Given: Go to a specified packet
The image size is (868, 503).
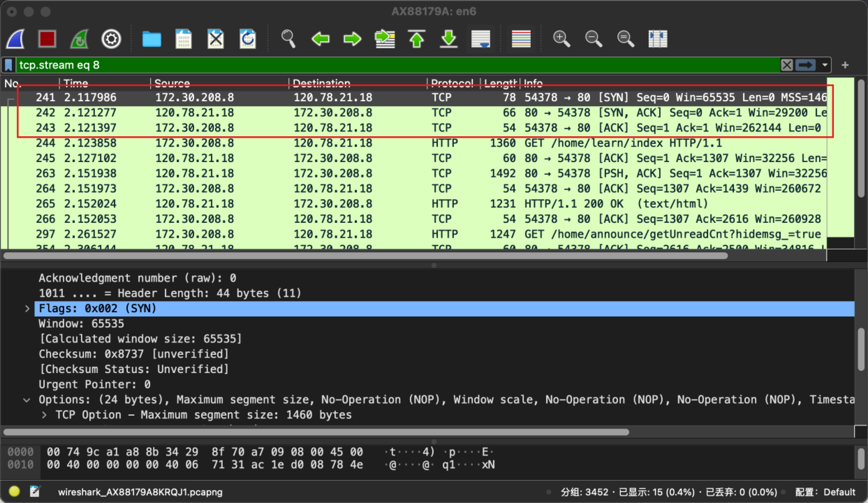Looking at the screenshot, I should (384, 39).
